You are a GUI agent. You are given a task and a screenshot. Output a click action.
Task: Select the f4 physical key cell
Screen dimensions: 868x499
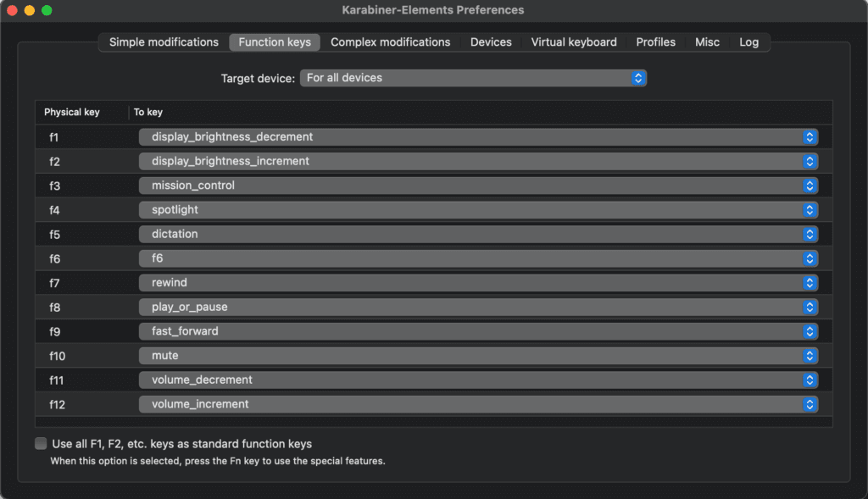click(54, 210)
